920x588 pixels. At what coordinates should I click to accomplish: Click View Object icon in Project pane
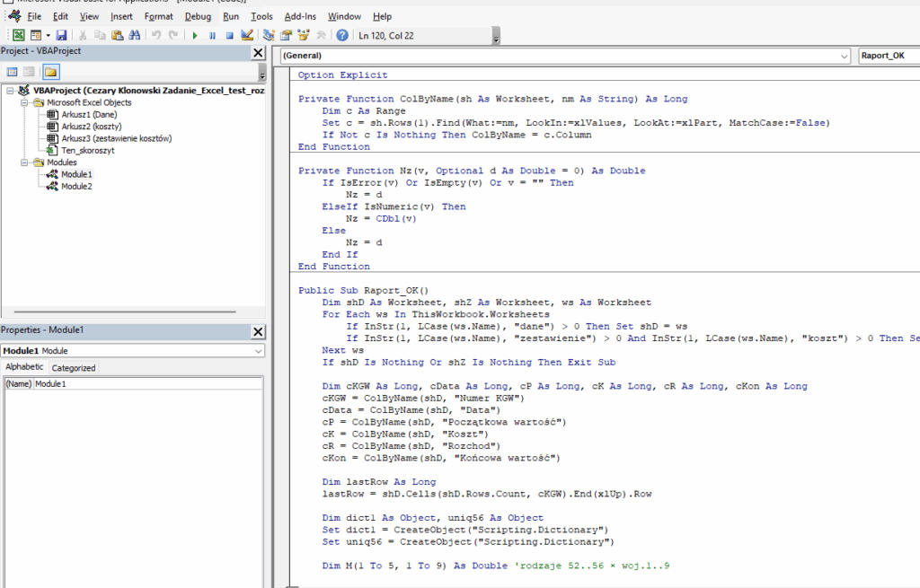[x=29, y=72]
